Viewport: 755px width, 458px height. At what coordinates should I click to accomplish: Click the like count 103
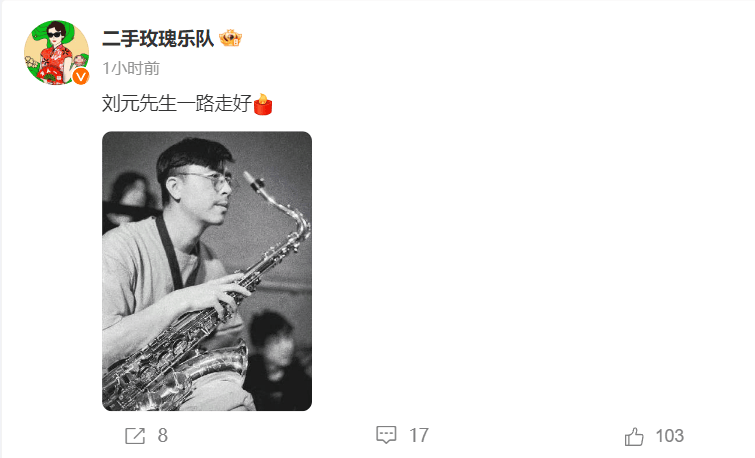pyautogui.click(x=669, y=436)
